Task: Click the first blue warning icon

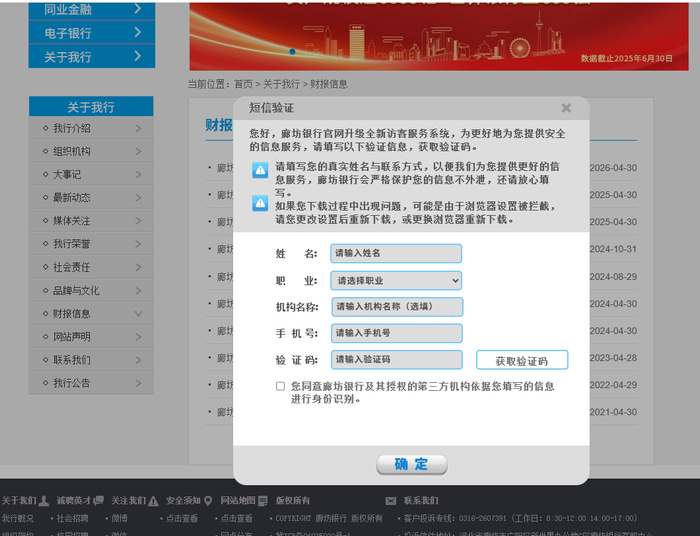Action: tap(260, 170)
